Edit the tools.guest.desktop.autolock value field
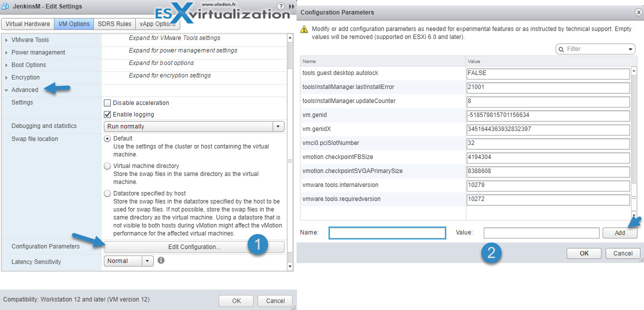 coord(548,73)
